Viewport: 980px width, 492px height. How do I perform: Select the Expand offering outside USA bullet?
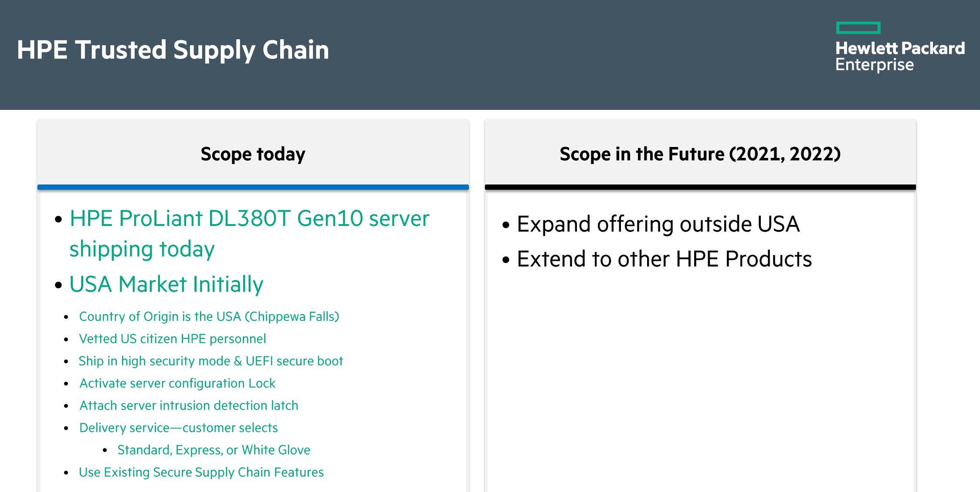point(658,224)
